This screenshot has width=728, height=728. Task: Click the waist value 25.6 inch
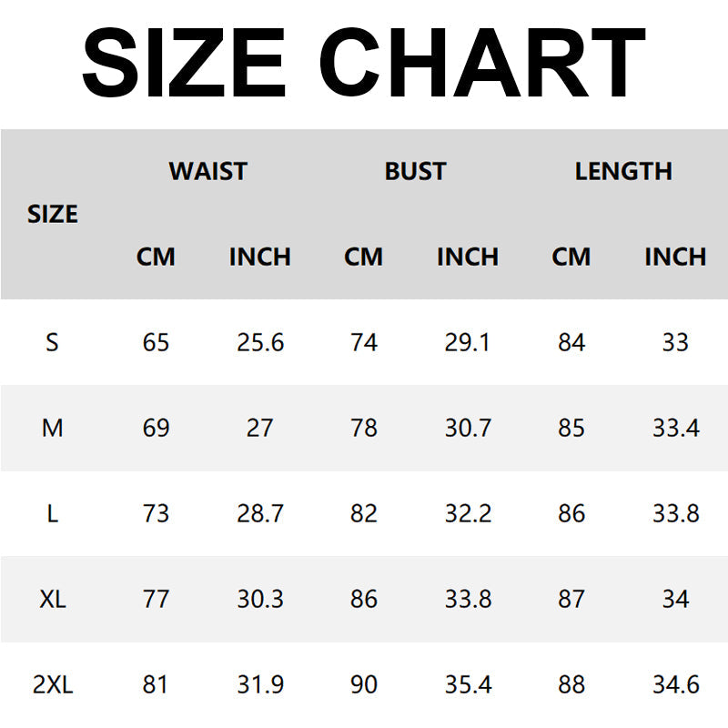click(260, 342)
